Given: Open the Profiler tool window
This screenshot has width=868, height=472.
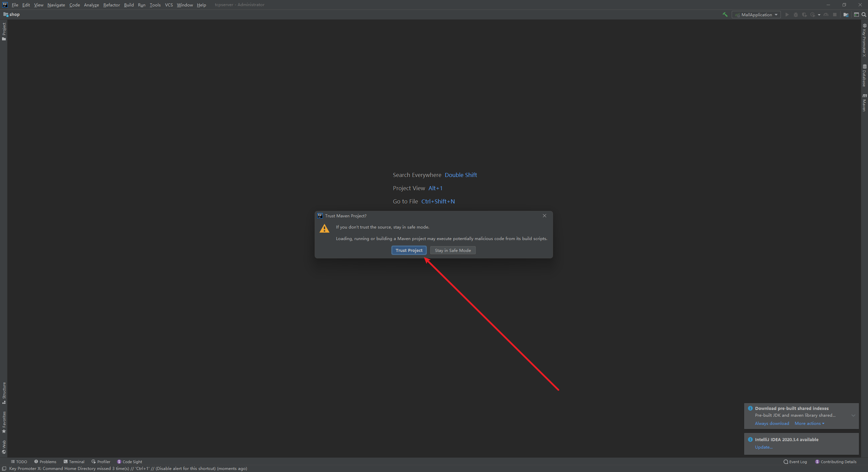Looking at the screenshot, I should [x=101, y=461].
